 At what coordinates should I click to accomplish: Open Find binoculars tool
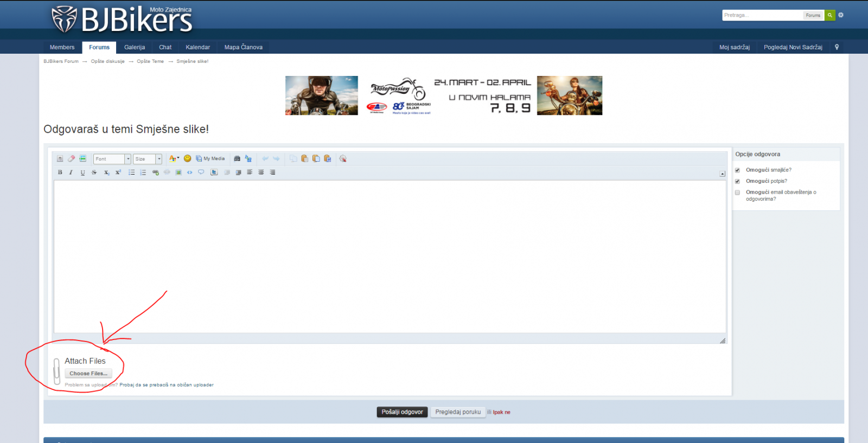[237, 158]
